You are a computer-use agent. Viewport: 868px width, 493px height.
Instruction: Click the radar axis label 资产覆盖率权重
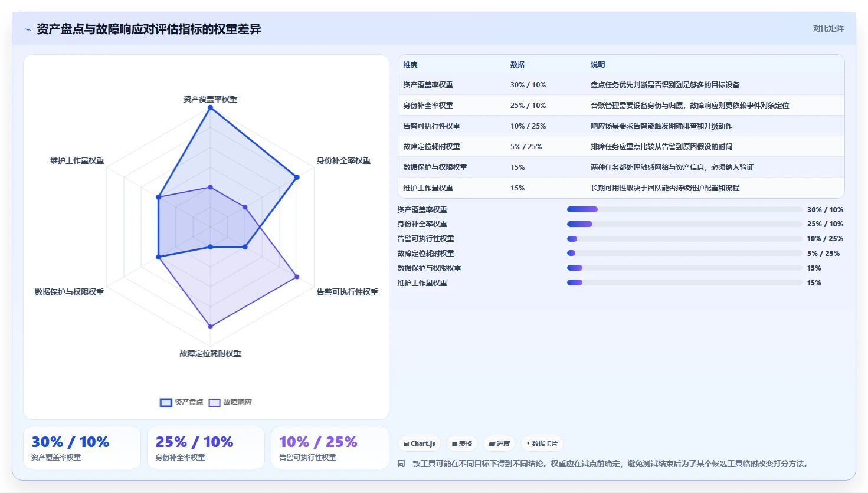point(210,99)
